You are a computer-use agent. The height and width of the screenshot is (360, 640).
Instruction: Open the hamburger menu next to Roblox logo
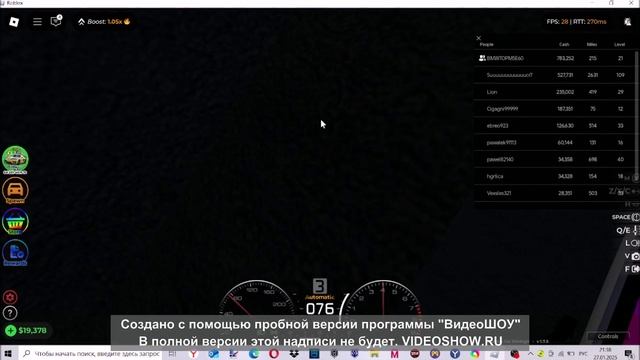37,22
